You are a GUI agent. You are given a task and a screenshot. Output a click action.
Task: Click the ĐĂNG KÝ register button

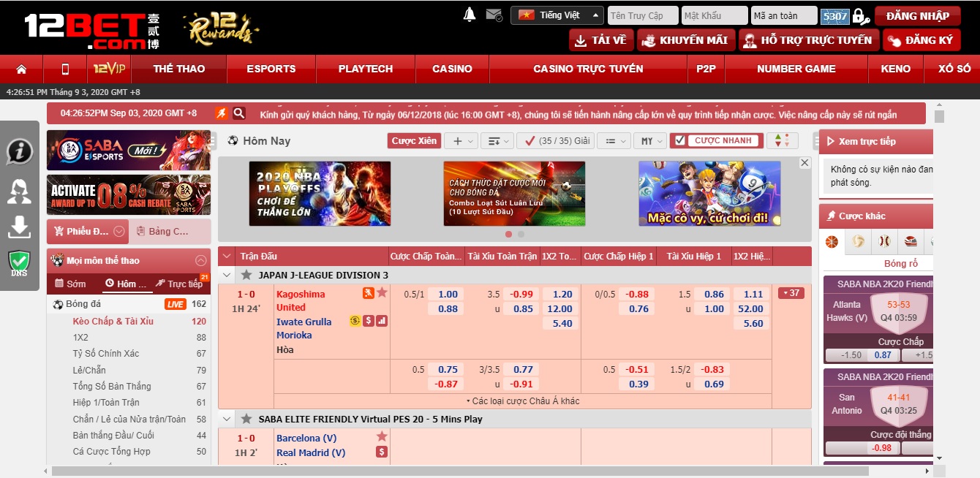[921, 40]
